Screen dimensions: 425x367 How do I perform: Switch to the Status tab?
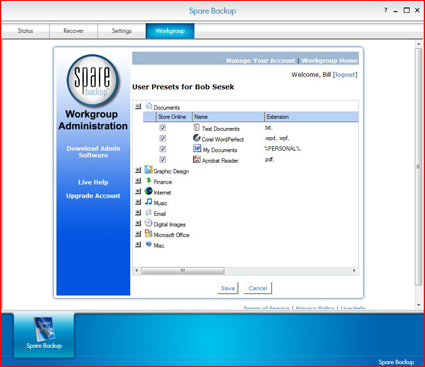tap(25, 31)
